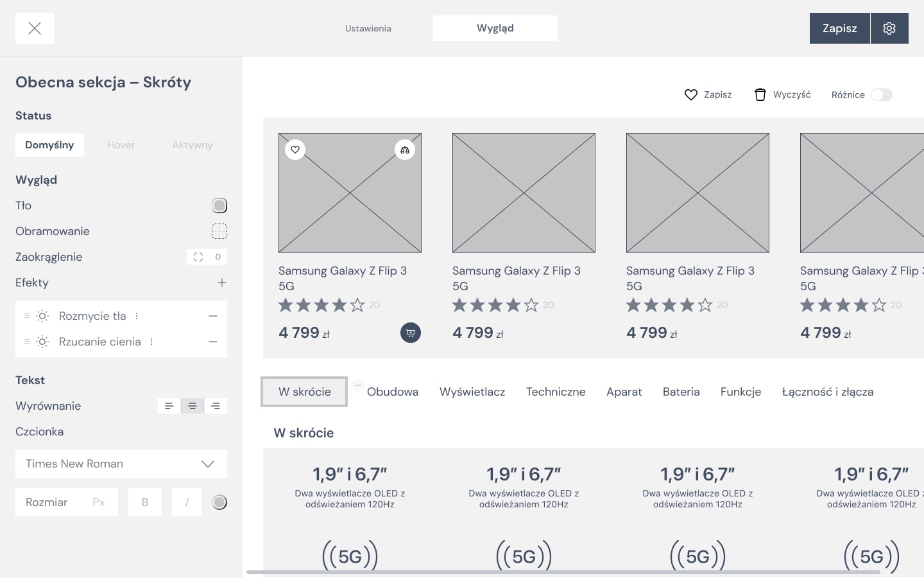
Task: Select the Wyświetlacz tab
Action: tap(472, 392)
